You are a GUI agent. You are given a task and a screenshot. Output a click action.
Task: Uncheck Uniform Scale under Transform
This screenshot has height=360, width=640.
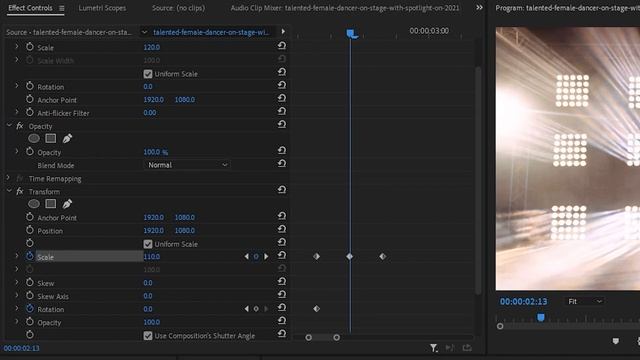click(x=148, y=244)
